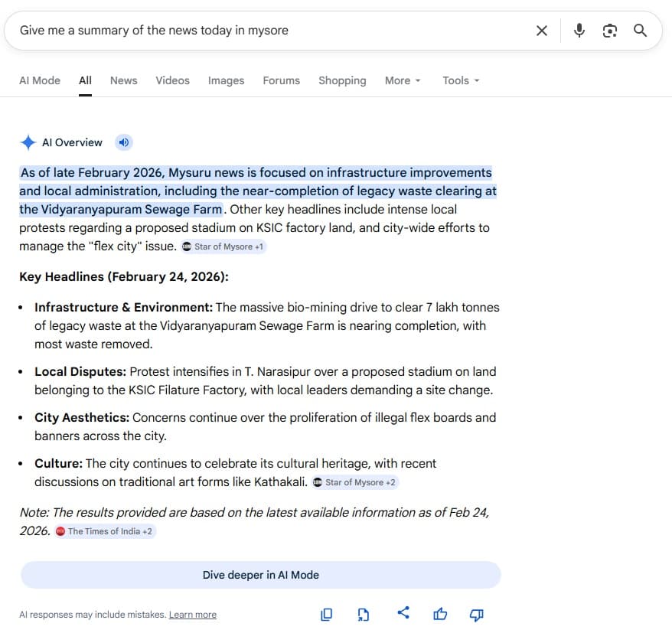
Task: Switch to the Videos tab
Action: [x=172, y=80]
